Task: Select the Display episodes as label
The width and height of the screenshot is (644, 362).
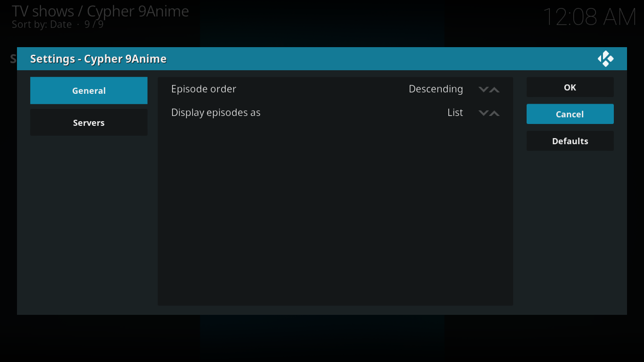Action: pyautogui.click(x=216, y=113)
